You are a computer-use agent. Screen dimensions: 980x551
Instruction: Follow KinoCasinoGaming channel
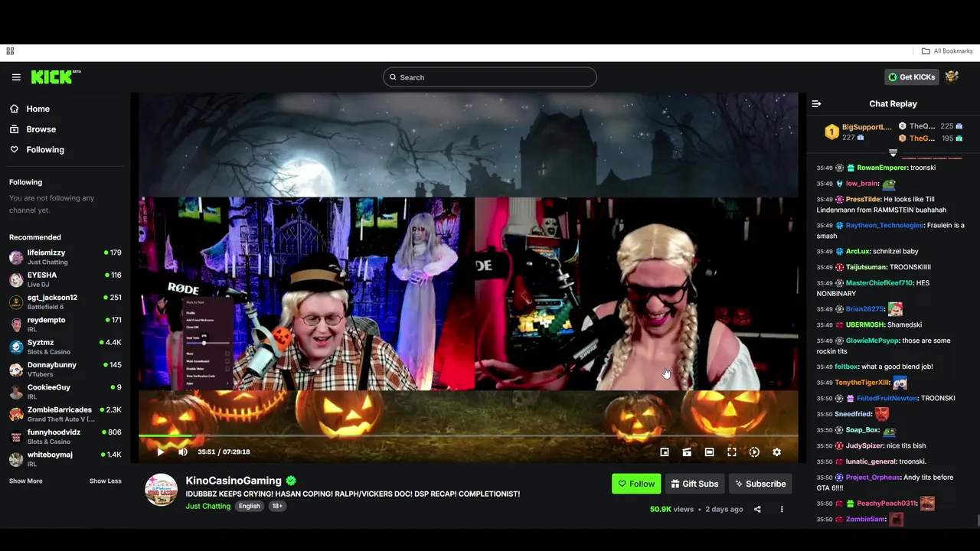pyautogui.click(x=636, y=484)
